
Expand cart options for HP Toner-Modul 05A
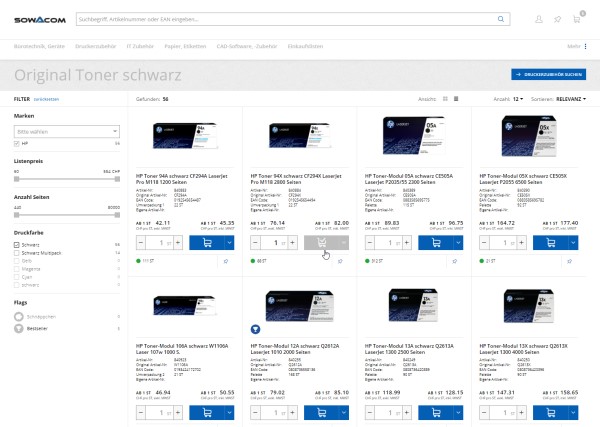coord(458,243)
